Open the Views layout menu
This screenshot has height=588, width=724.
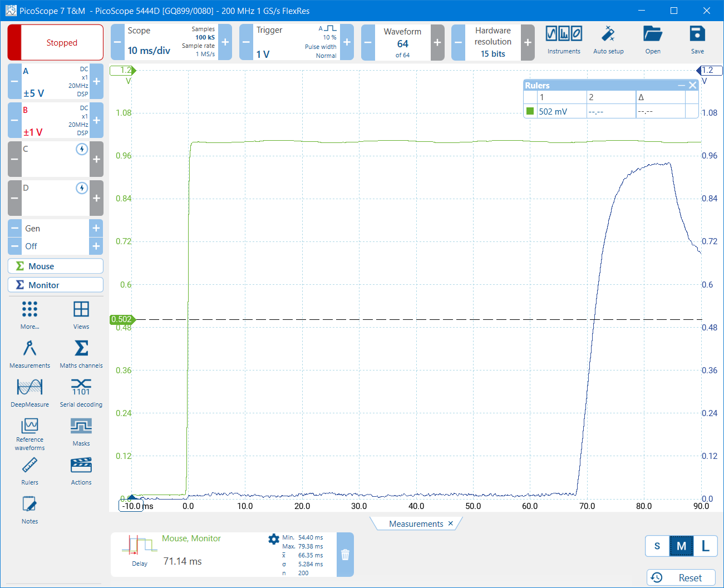tap(81, 315)
